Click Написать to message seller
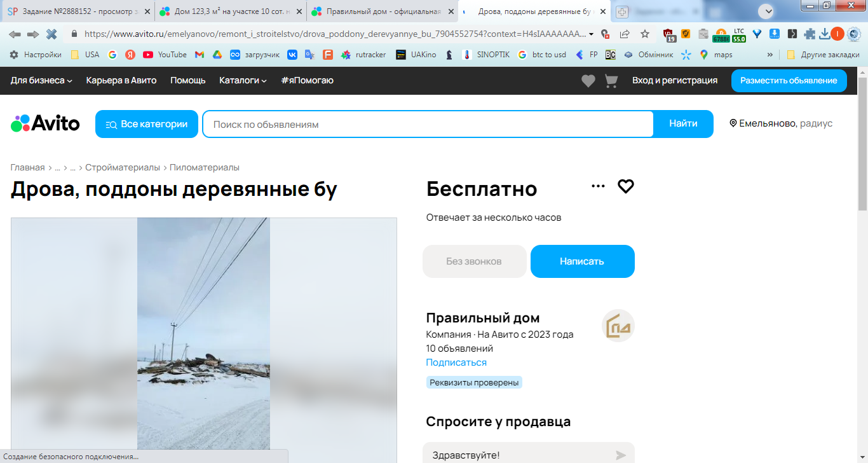Image resolution: width=868 pixels, height=463 pixels. coord(582,261)
